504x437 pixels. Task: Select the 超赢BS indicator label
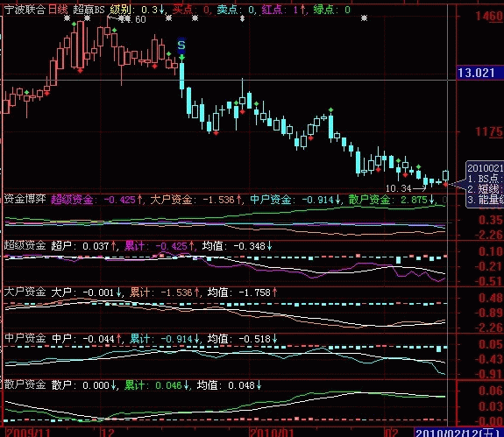coord(89,10)
